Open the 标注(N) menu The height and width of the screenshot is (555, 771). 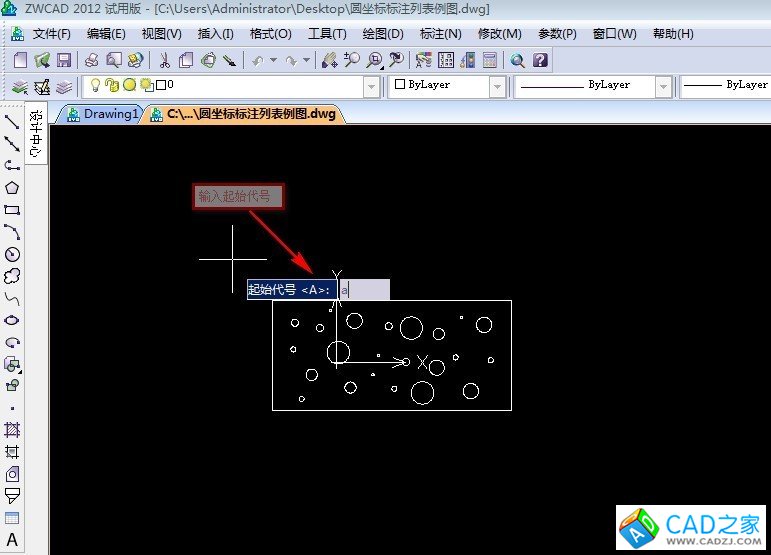point(441,34)
